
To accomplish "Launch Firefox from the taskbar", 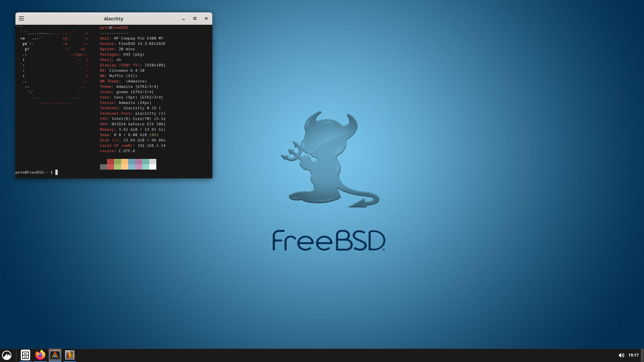I will click(x=40, y=355).
